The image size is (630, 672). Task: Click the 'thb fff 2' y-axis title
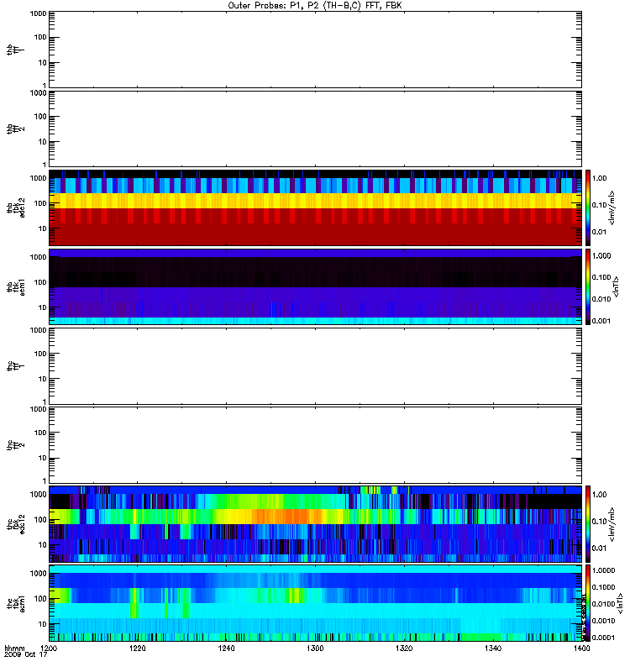point(16,129)
